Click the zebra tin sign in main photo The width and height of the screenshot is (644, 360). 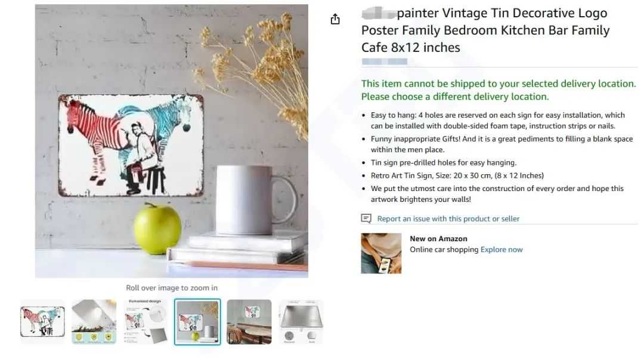pyautogui.click(x=131, y=145)
